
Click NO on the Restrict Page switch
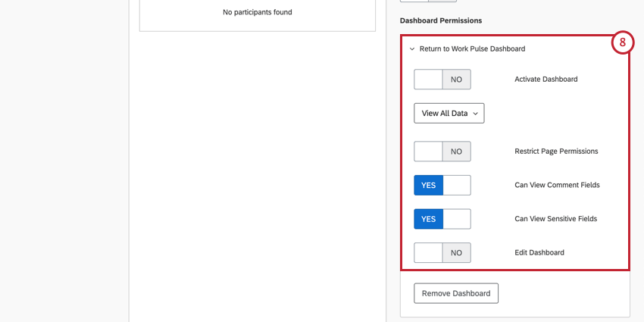point(456,152)
